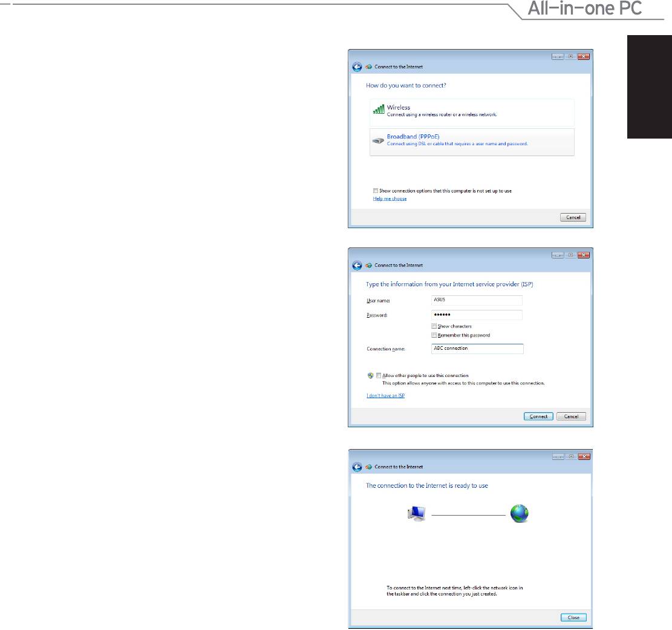Open the 'Help me choose' link
The image size is (672, 630).
click(x=390, y=199)
